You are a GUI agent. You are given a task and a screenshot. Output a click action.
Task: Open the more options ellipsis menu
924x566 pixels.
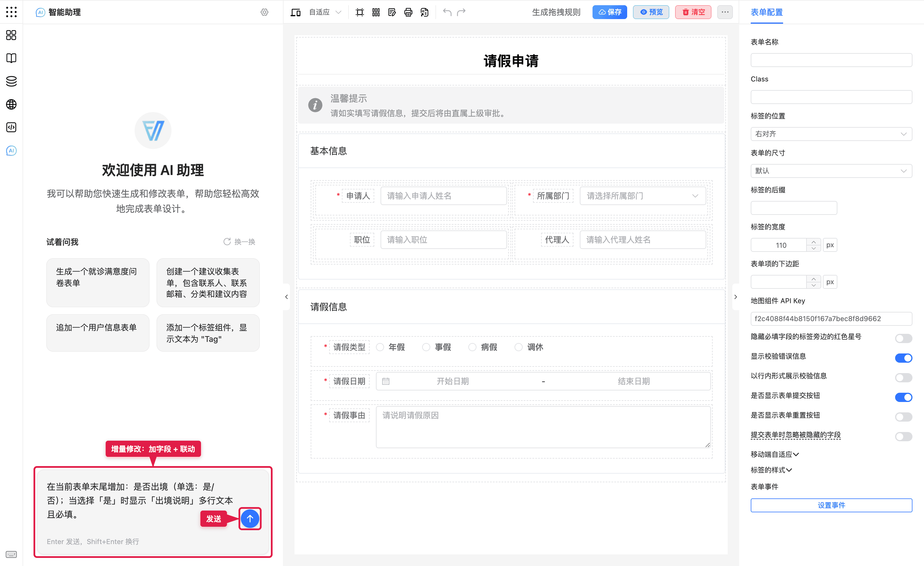(725, 12)
